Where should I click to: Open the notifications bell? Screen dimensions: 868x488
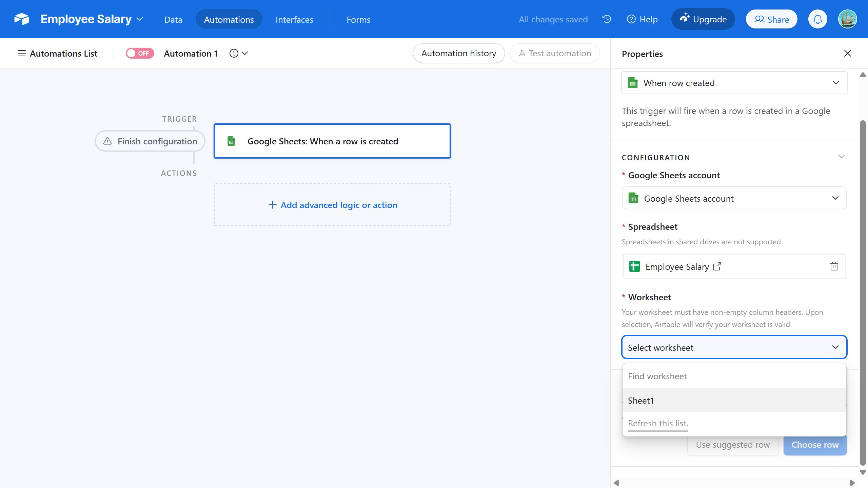pos(817,19)
